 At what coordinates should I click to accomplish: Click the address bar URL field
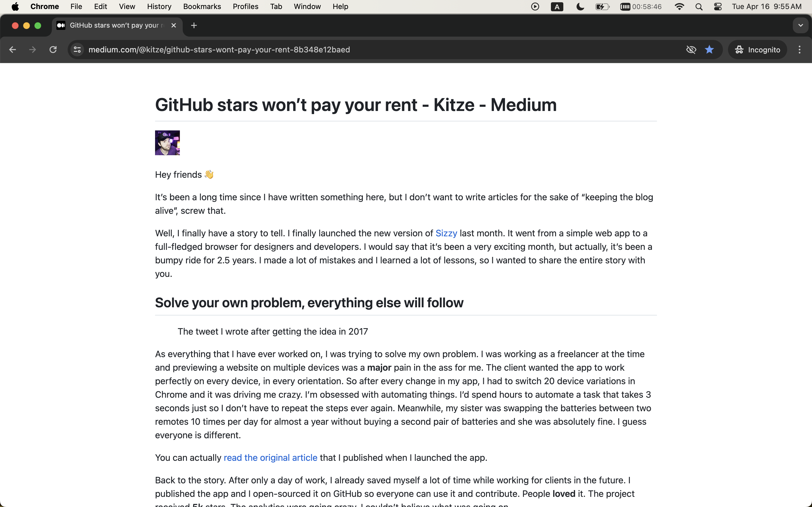[383, 50]
